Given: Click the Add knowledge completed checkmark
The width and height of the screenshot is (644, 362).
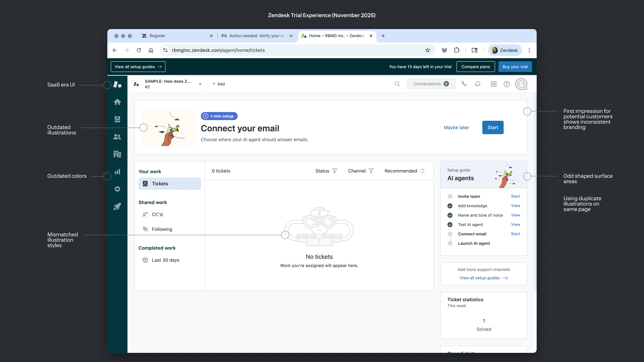Looking at the screenshot, I should (x=450, y=206).
